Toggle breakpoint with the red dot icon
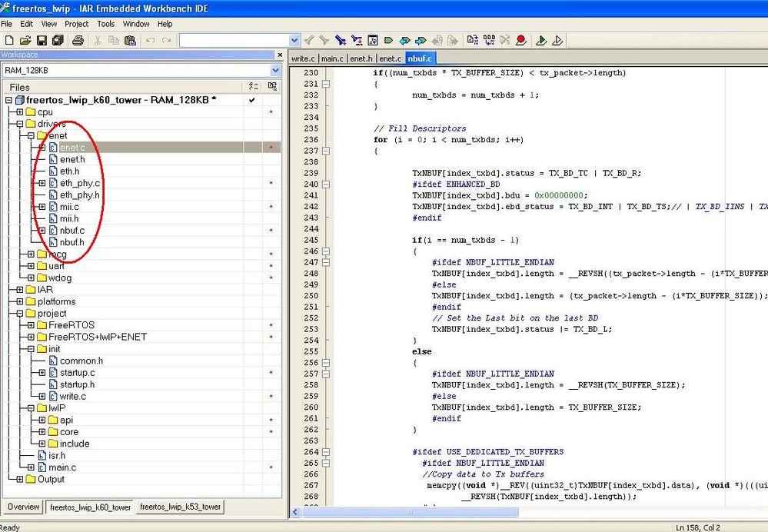The image size is (768, 532). 521,40
